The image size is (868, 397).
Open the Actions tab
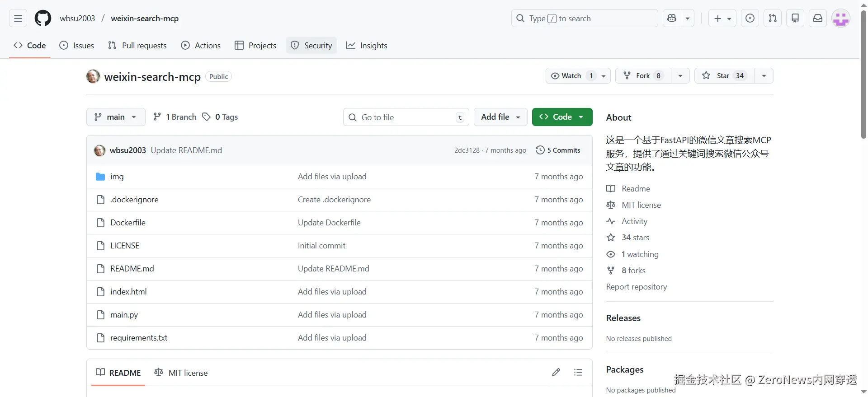tap(201, 46)
